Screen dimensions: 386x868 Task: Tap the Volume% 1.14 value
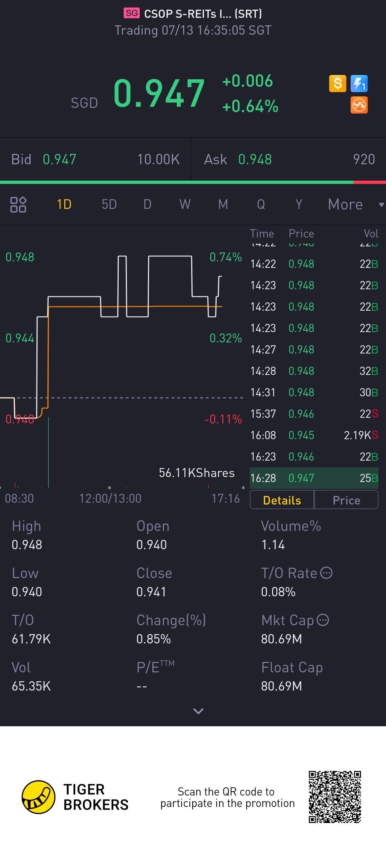273,545
